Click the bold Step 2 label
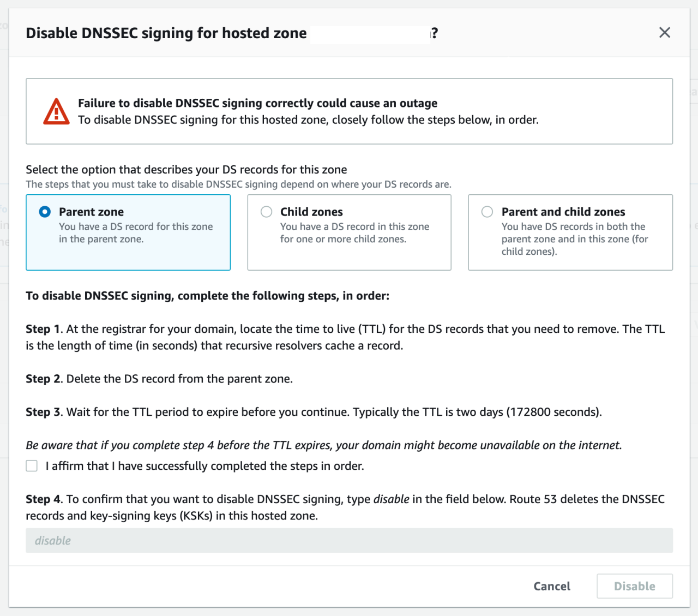 (x=43, y=379)
